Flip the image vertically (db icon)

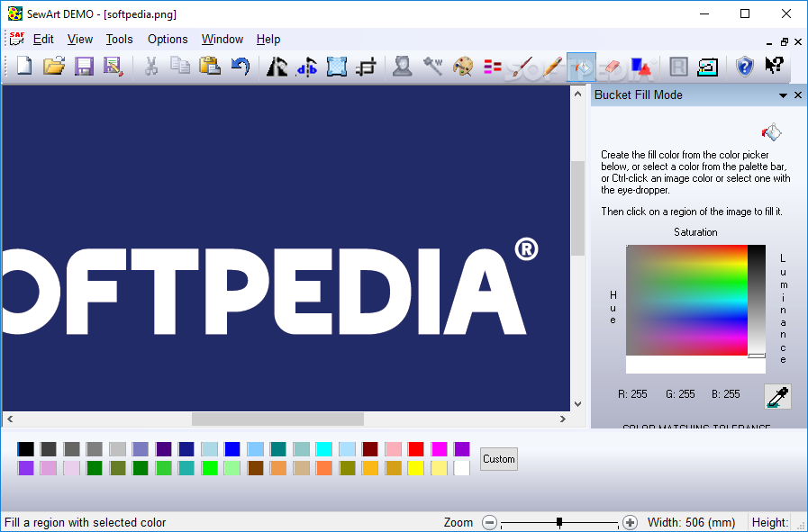(x=307, y=67)
